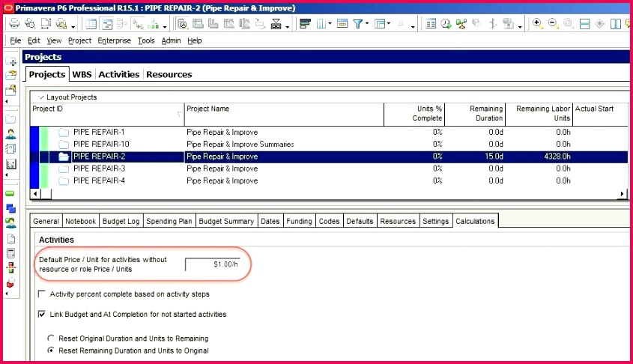633x364 pixels.
Task: Switch to the Resources top tab
Action: (169, 74)
